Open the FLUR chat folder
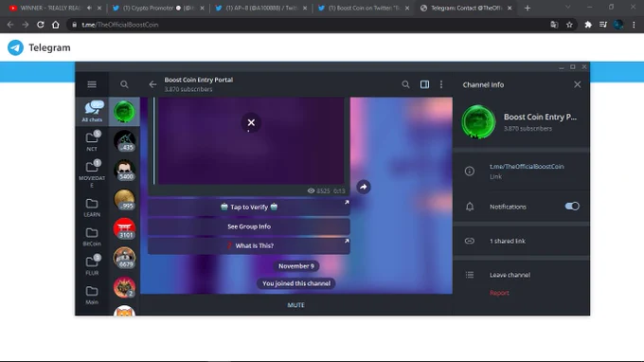The height and width of the screenshot is (362, 644). click(92, 265)
